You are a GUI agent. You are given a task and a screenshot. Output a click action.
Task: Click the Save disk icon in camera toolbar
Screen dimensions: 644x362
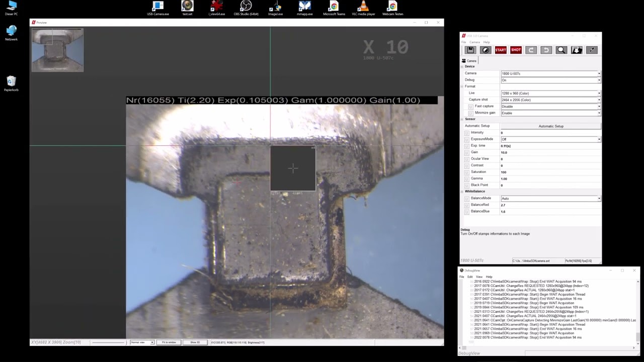[470, 50]
